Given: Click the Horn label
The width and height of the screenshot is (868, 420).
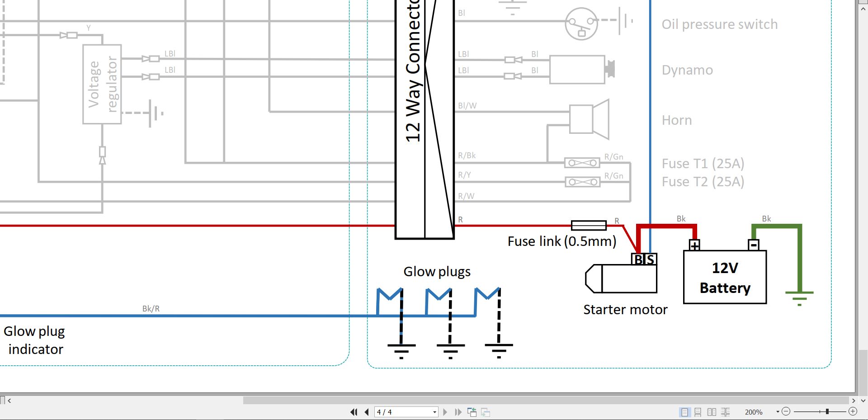Looking at the screenshot, I should pos(677,120).
